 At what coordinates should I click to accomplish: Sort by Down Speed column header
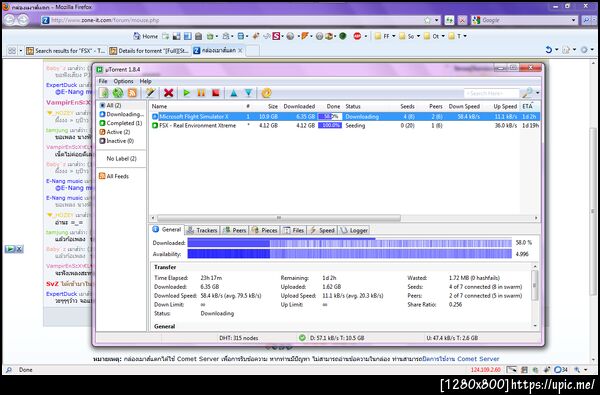(x=464, y=106)
